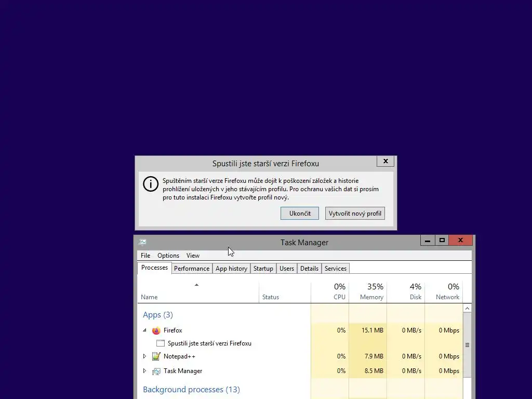Sort processes by CPU column

[x=330, y=292]
